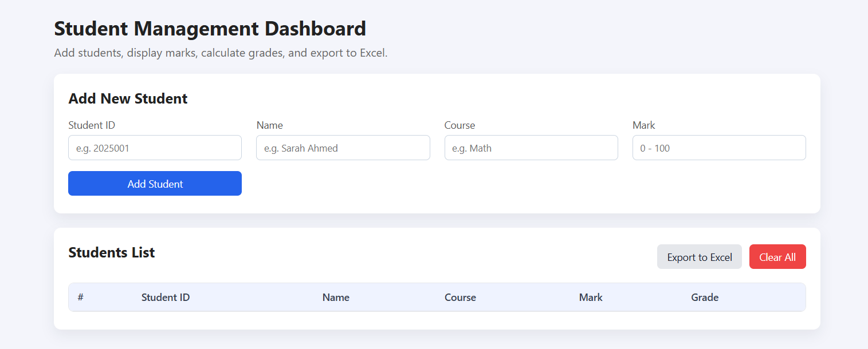The image size is (868, 349).
Task: Select the Student ID column header
Action: pyautogui.click(x=166, y=297)
